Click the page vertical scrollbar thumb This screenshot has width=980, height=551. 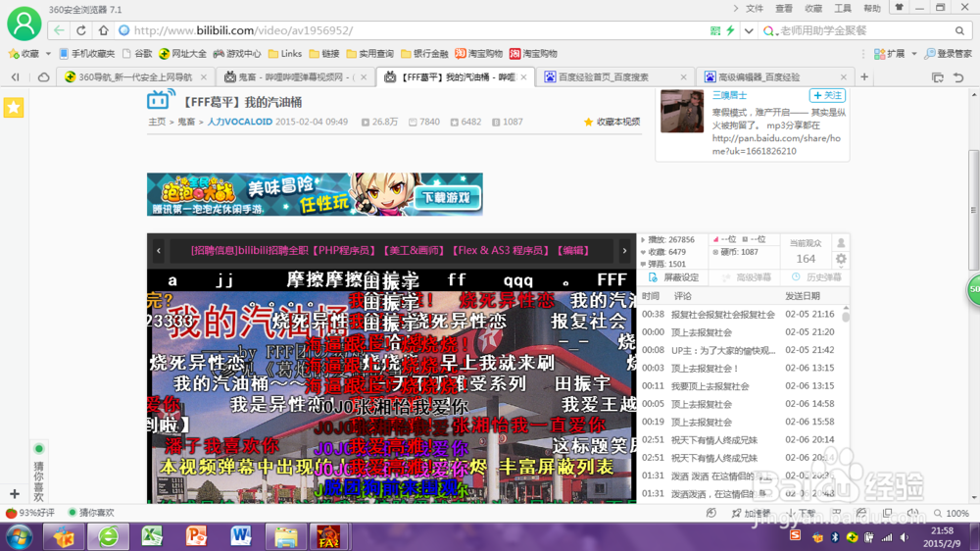click(x=974, y=210)
